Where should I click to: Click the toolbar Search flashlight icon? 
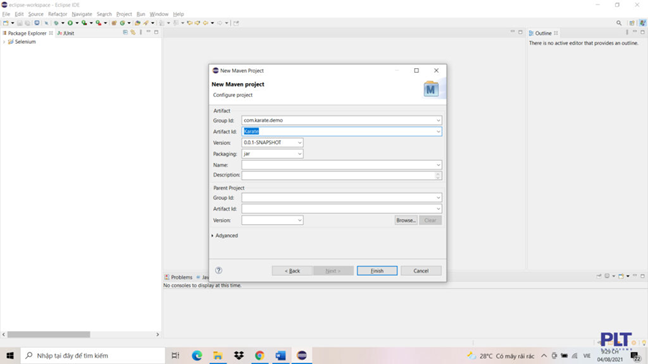click(x=146, y=23)
